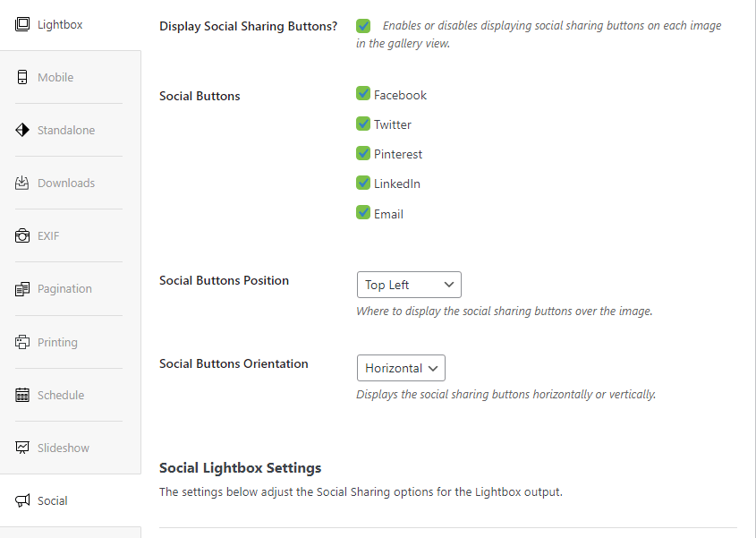This screenshot has width=756, height=538.
Task: Open Social Buttons Position dropdown
Action: click(409, 285)
